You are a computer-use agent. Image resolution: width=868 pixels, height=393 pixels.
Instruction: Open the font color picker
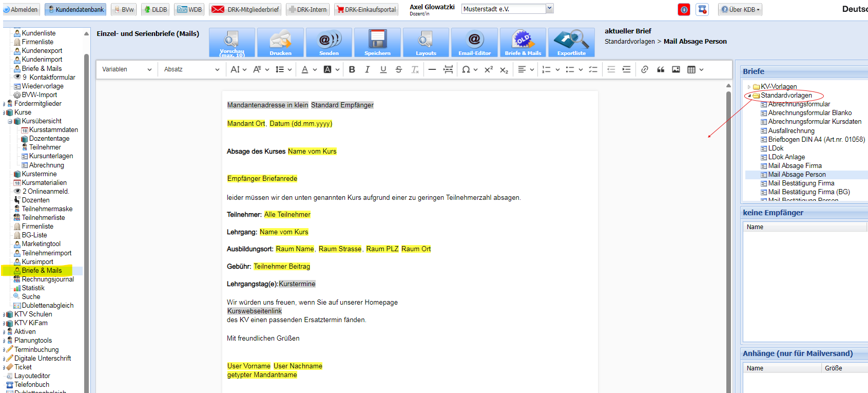(x=305, y=69)
